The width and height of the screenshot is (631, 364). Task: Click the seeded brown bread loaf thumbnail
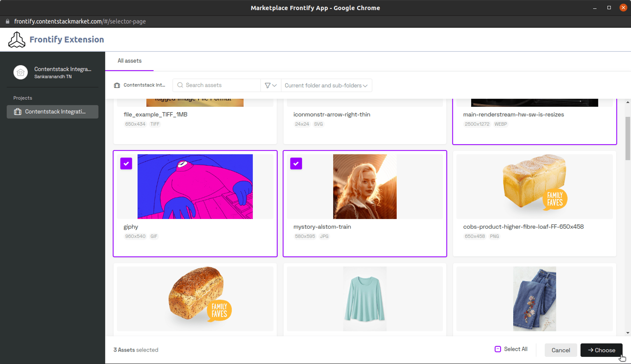pos(200,295)
